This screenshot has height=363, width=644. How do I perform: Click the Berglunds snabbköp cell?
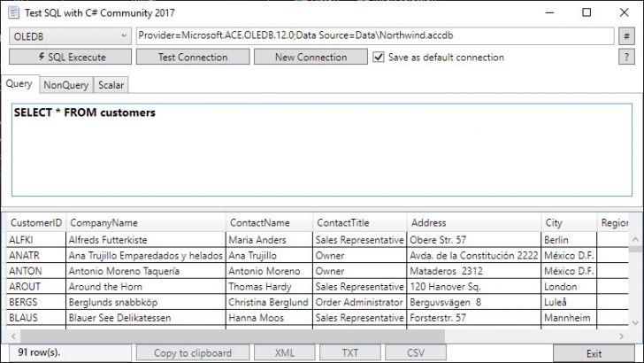pyautogui.click(x=145, y=302)
